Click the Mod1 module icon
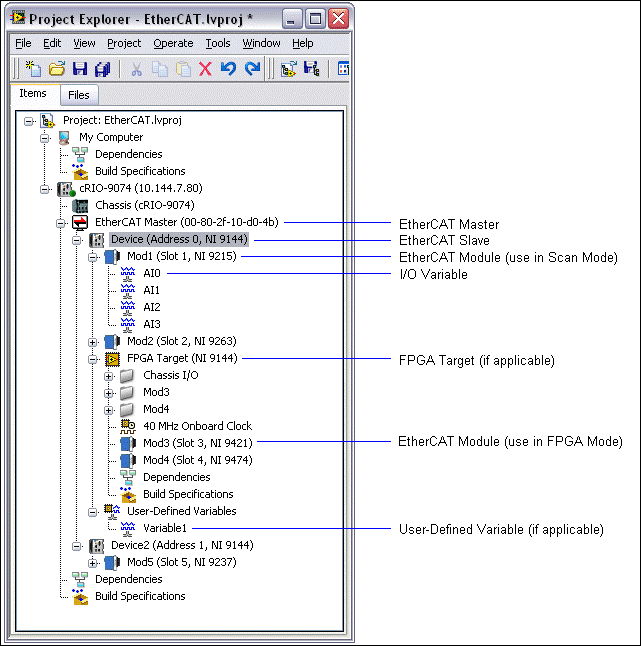The height and width of the screenshot is (646, 641). click(x=112, y=257)
